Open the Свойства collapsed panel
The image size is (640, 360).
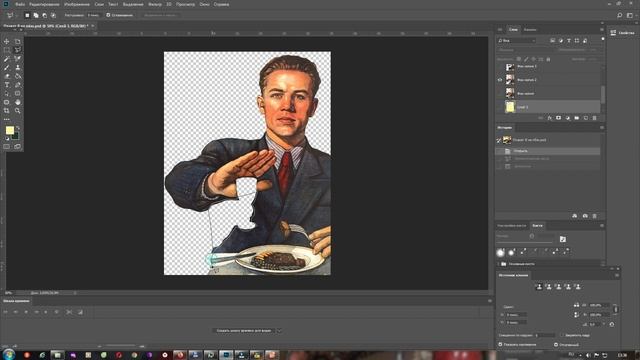[622, 33]
